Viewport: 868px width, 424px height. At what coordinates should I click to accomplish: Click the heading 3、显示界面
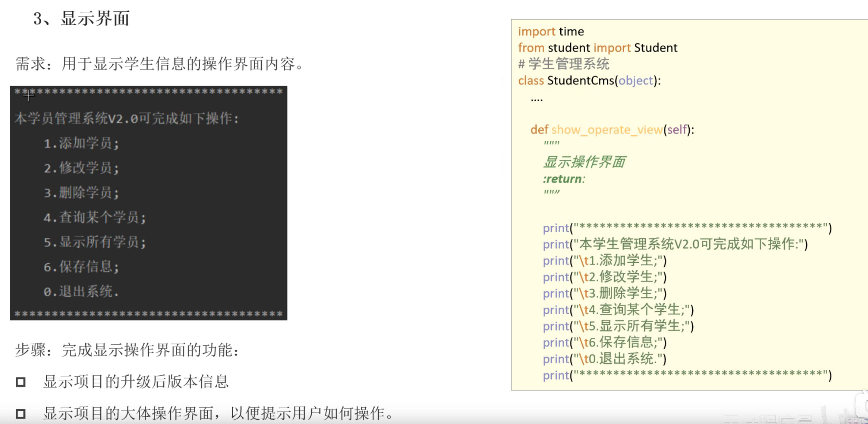(x=81, y=18)
